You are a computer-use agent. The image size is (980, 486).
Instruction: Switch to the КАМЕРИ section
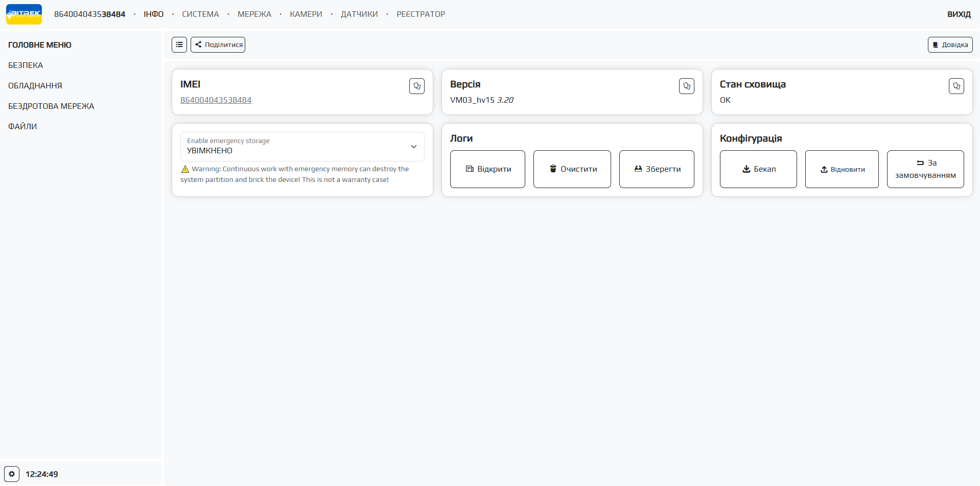coord(306,14)
